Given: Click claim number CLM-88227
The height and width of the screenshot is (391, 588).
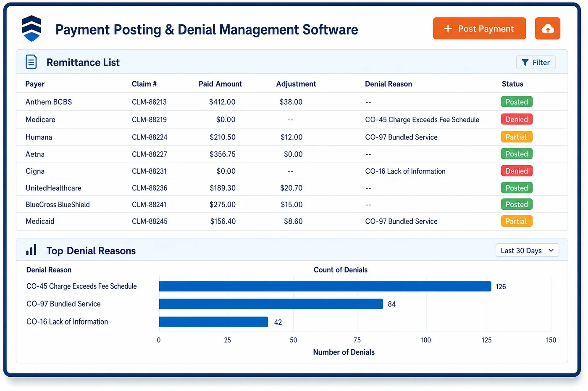Looking at the screenshot, I should (149, 154).
